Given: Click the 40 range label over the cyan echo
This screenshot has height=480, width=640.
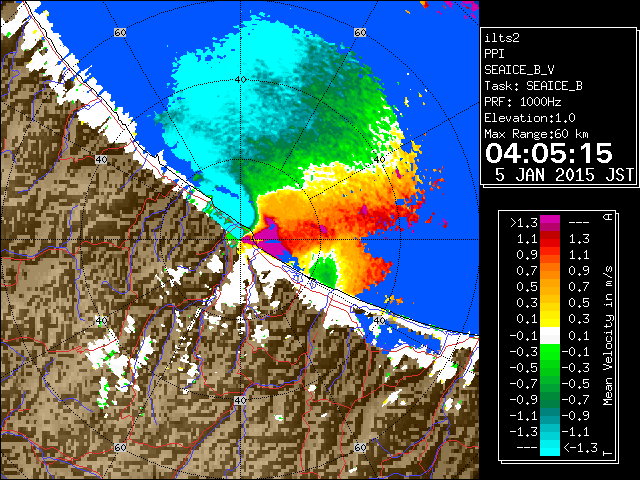Looking at the screenshot, I should 240,80.
